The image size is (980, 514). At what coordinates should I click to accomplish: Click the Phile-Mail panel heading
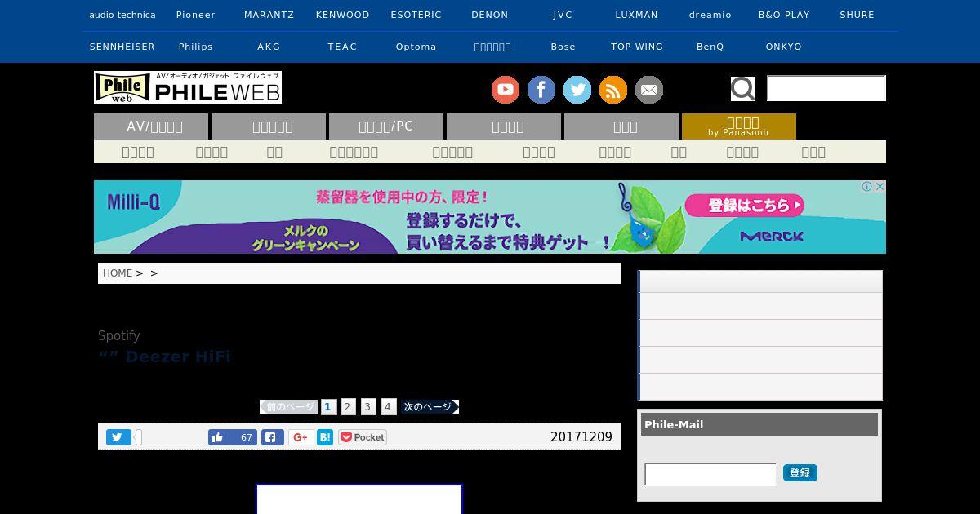[759, 424]
